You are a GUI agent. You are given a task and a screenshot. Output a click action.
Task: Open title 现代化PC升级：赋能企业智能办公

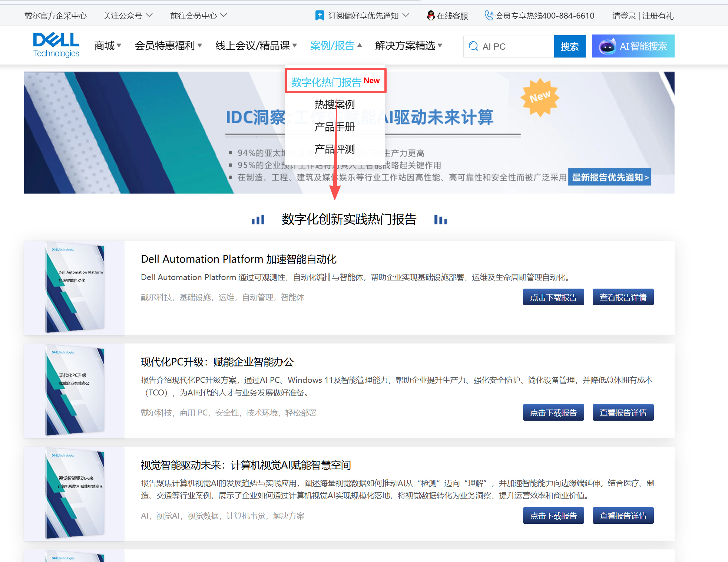tap(217, 362)
